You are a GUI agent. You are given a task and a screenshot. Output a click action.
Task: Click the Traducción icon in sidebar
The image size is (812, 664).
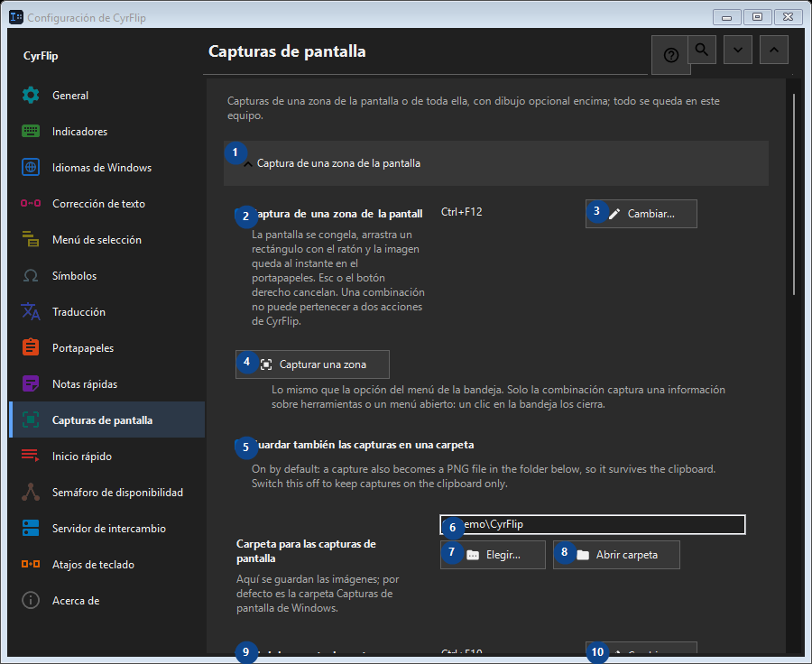[x=31, y=311]
